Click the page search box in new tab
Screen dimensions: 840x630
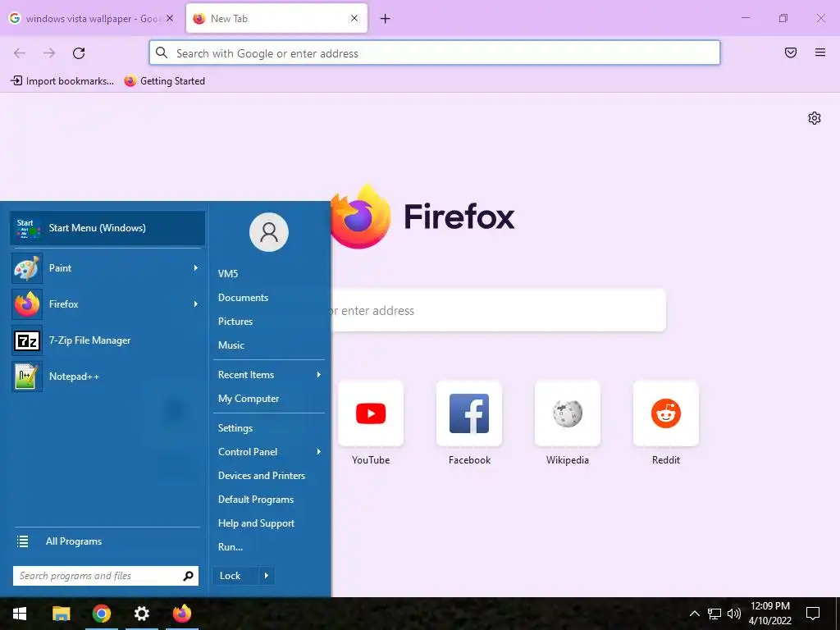coord(498,311)
